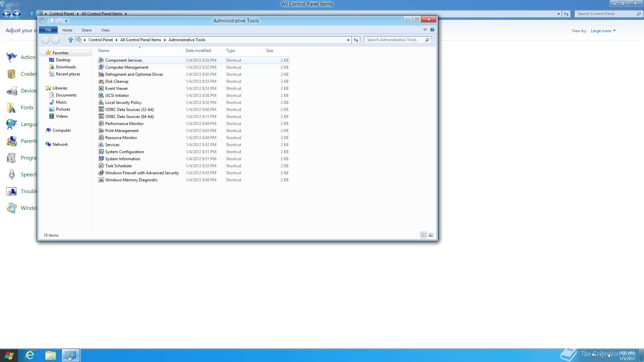Open the Share ribbon tab
644x362 pixels.
pyautogui.click(x=87, y=30)
